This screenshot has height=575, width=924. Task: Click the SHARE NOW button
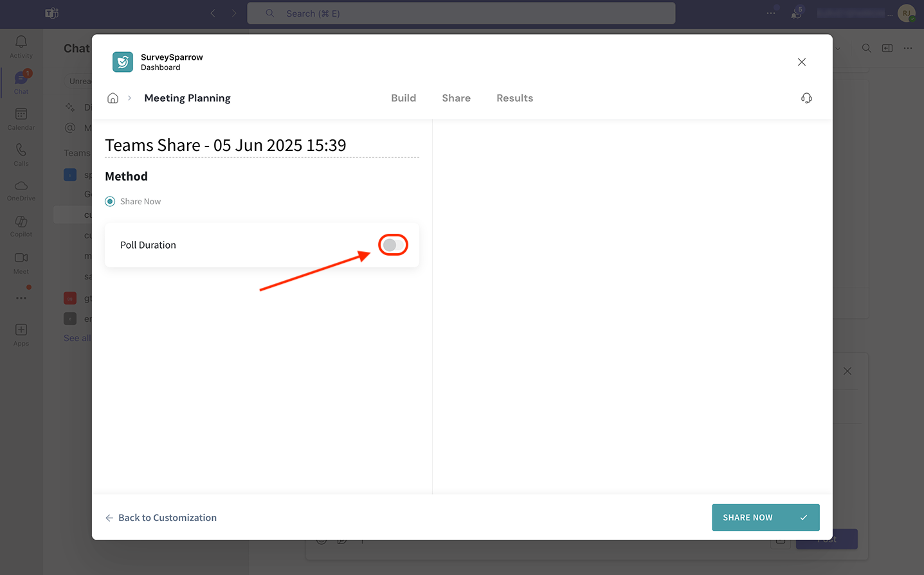point(765,517)
